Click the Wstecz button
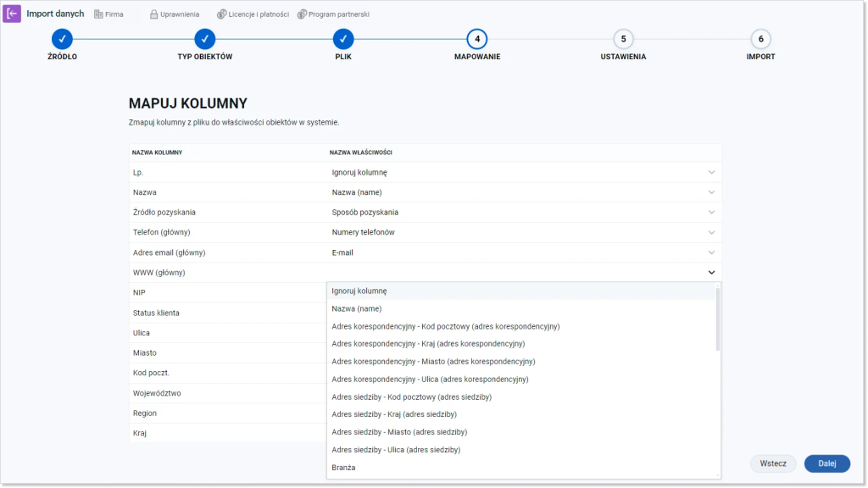The height and width of the screenshot is (488, 868). (x=773, y=463)
